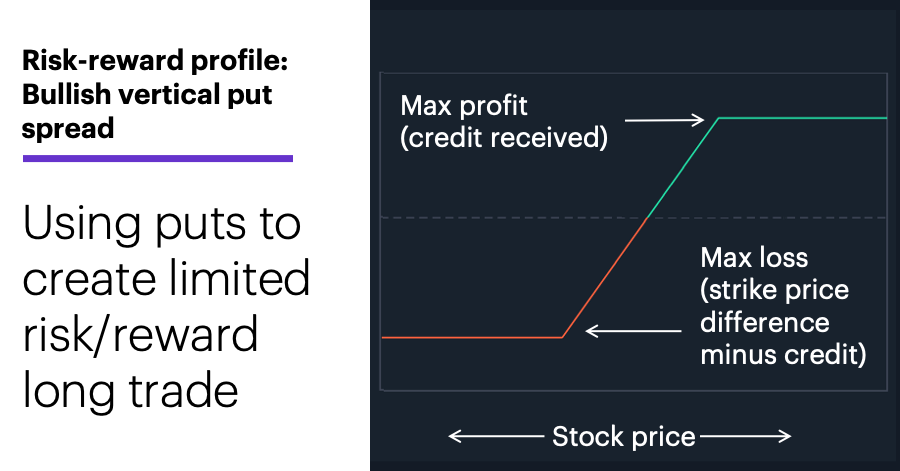Click the breakeven point where colors change

pyautogui.click(x=647, y=218)
